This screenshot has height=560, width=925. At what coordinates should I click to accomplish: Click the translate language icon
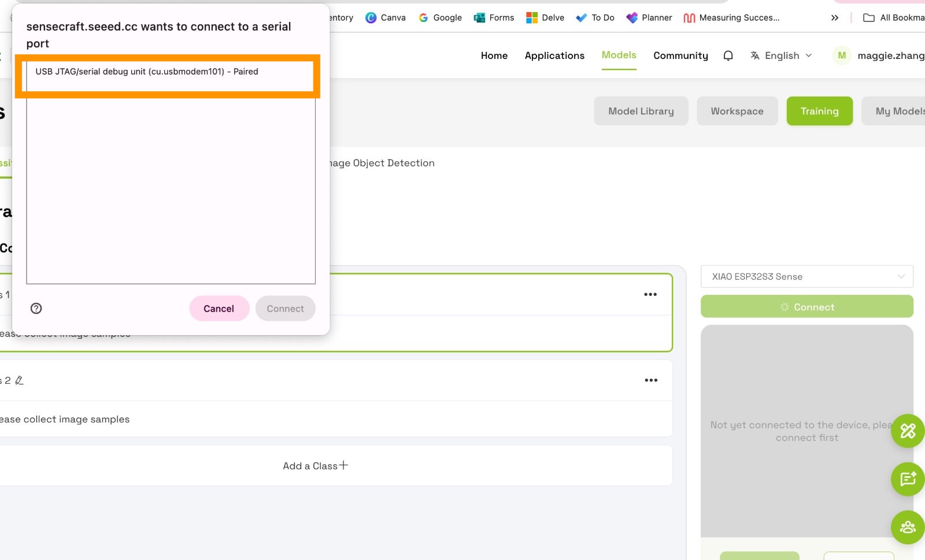point(755,55)
